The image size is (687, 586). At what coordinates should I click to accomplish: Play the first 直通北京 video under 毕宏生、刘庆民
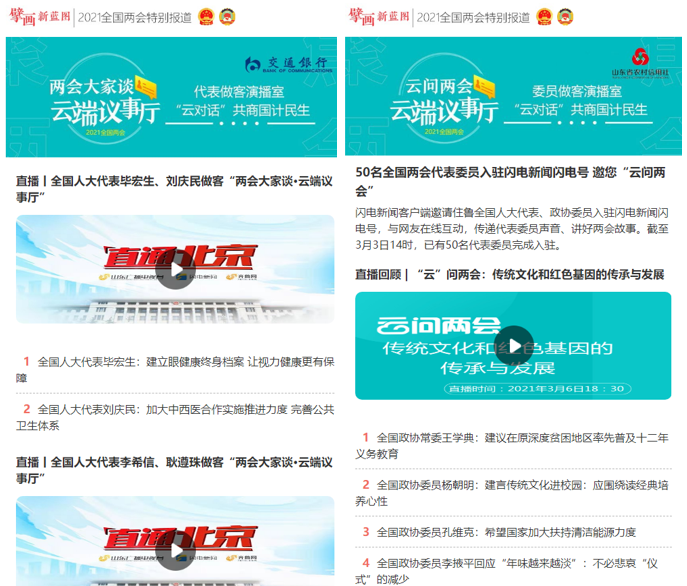coord(175,270)
